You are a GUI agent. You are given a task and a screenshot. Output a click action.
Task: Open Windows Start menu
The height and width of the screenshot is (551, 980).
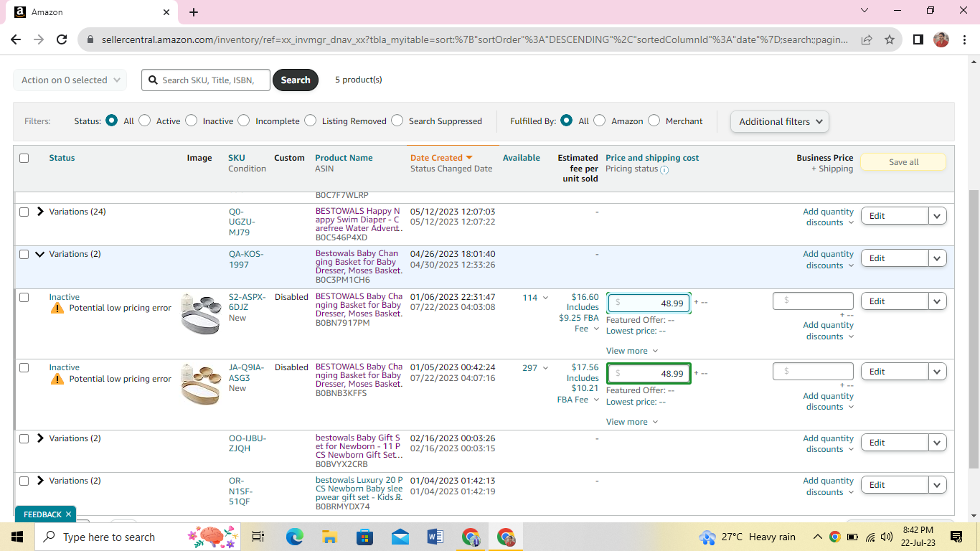tap(17, 537)
